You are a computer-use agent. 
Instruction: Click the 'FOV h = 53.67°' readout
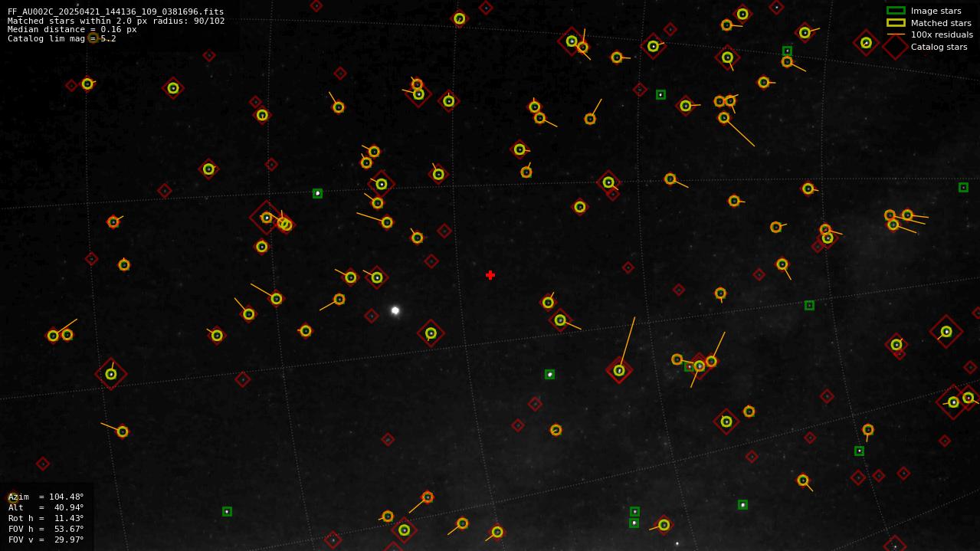(x=46, y=529)
